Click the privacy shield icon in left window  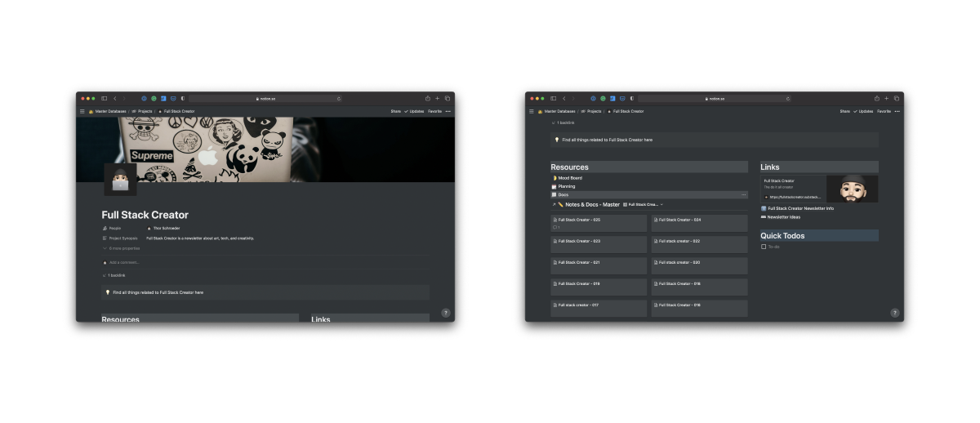click(x=183, y=98)
